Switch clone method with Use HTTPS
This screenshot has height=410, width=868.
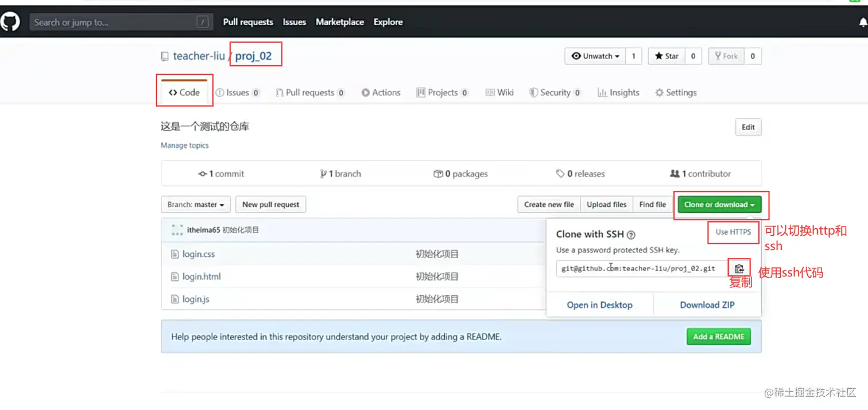click(733, 232)
